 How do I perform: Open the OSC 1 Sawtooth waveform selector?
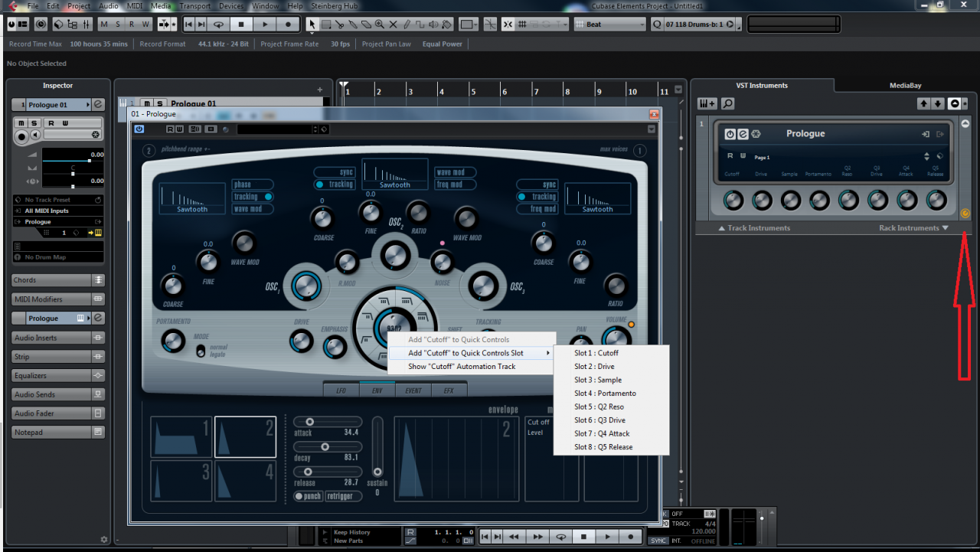[192, 198]
